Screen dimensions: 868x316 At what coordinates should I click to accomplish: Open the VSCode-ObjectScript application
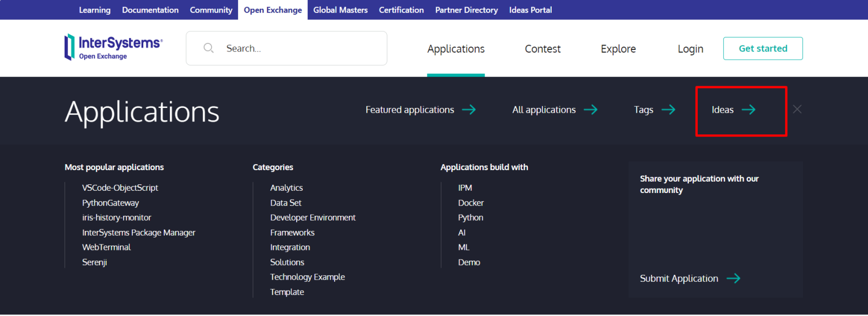pyautogui.click(x=120, y=188)
